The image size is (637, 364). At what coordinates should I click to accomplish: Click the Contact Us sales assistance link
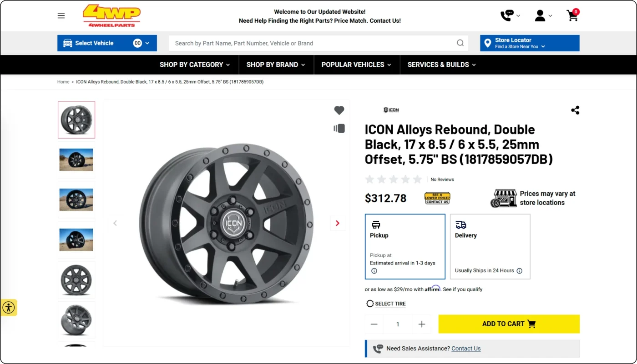pyautogui.click(x=466, y=349)
